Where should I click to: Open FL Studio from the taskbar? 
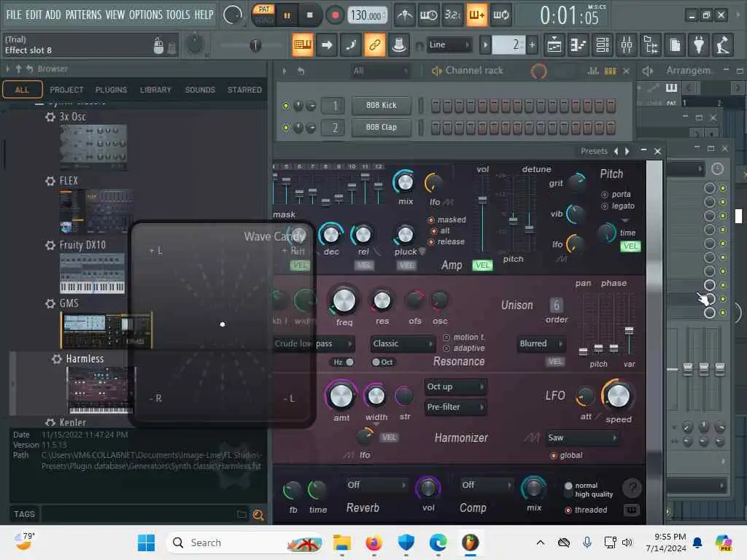point(471,542)
